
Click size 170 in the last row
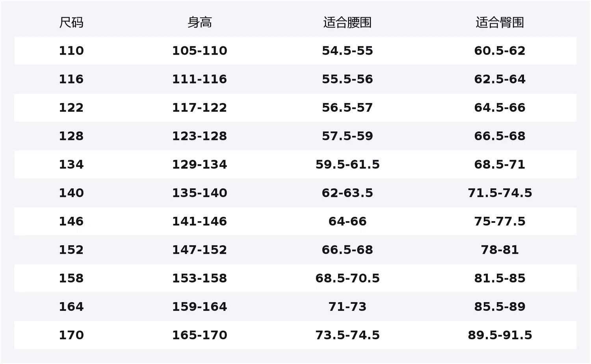click(x=71, y=335)
